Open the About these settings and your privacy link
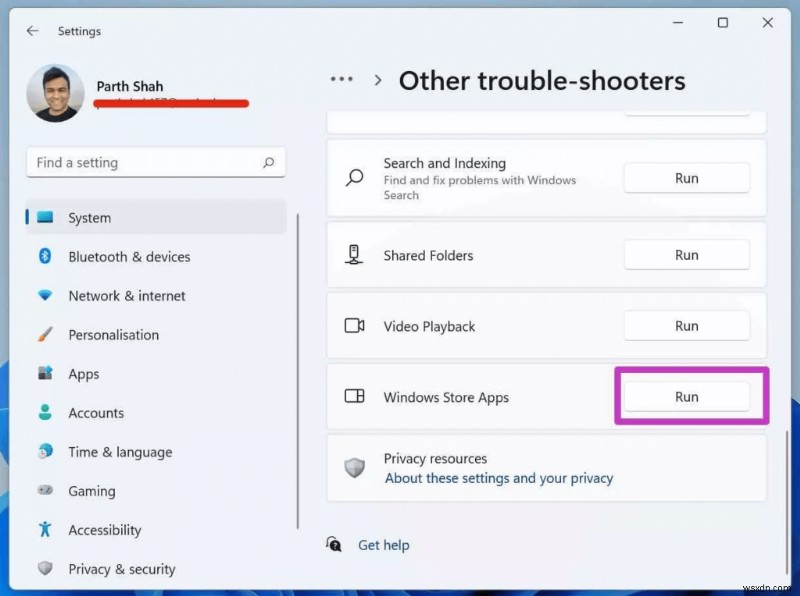This screenshot has height=596, width=800. tap(498, 478)
